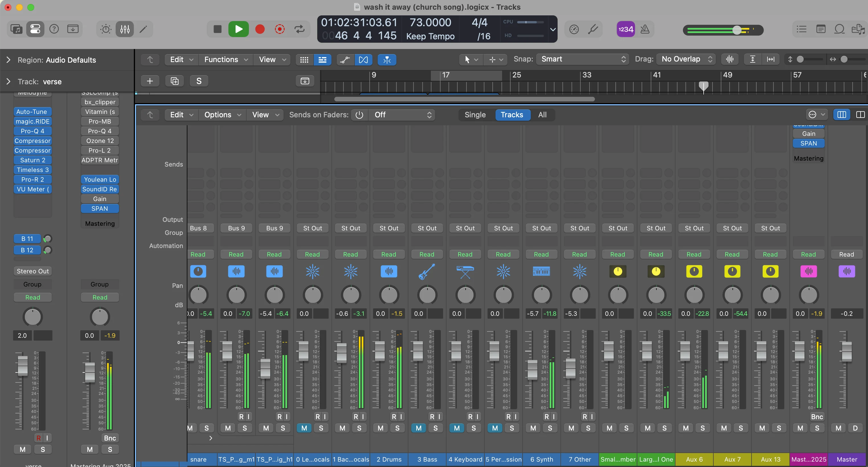Click the tuning fork icon

593,29
